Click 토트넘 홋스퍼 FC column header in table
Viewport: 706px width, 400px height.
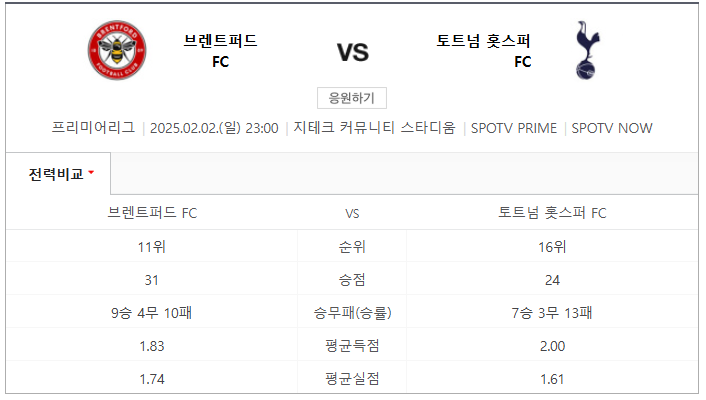[x=552, y=213]
